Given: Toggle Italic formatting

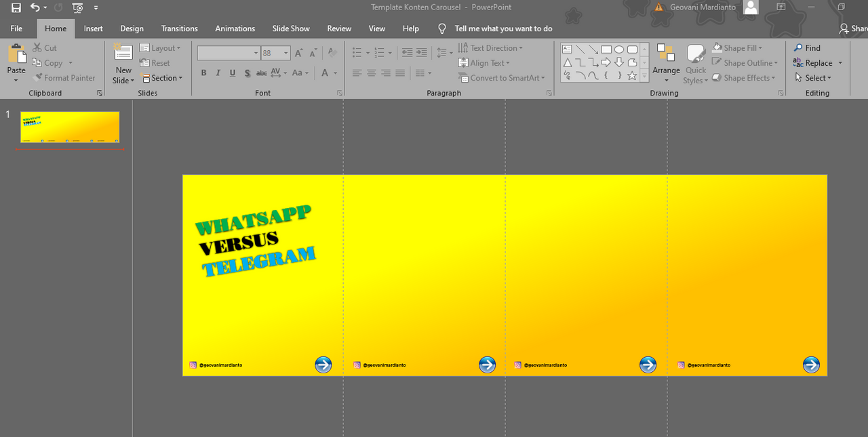Looking at the screenshot, I should (218, 73).
